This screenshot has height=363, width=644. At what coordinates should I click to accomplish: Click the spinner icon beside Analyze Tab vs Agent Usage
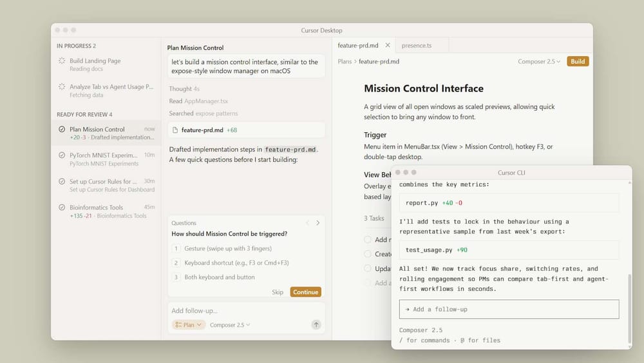point(62,87)
